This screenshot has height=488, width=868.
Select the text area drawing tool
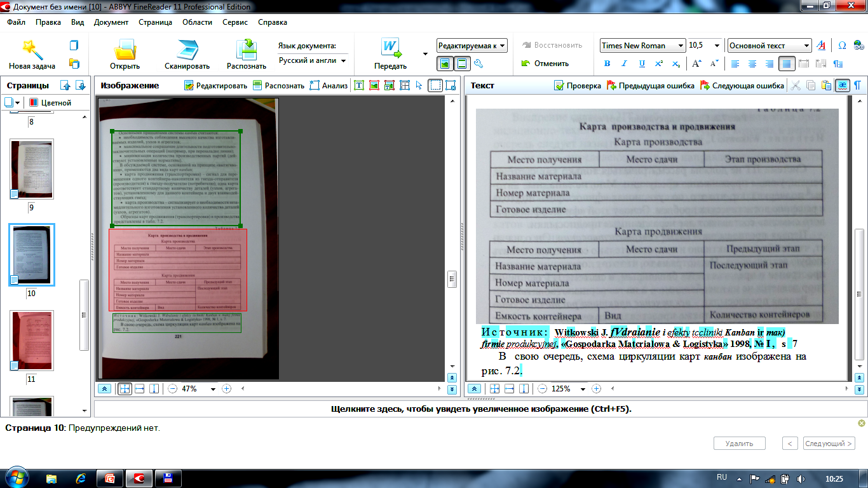click(359, 85)
